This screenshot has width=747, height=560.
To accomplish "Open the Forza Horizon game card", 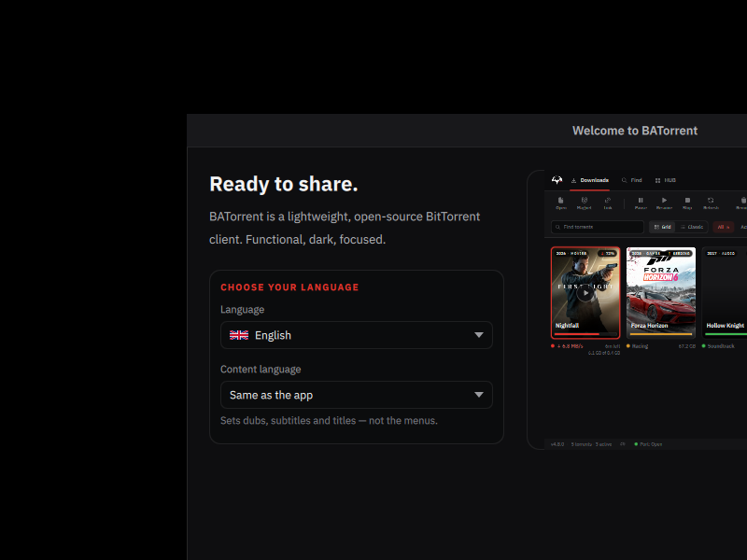I will coord(661,292).
